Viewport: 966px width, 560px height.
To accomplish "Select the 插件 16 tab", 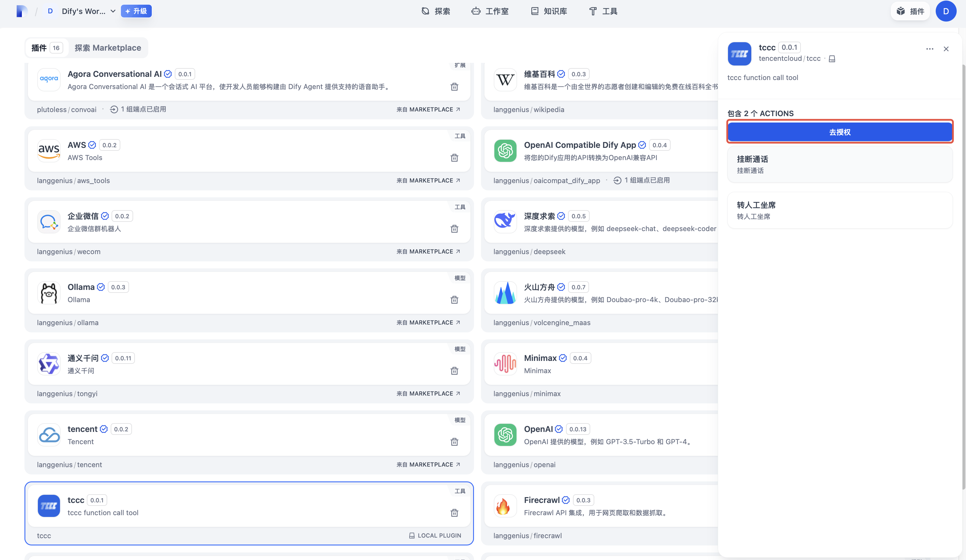I will click(47, 48).
